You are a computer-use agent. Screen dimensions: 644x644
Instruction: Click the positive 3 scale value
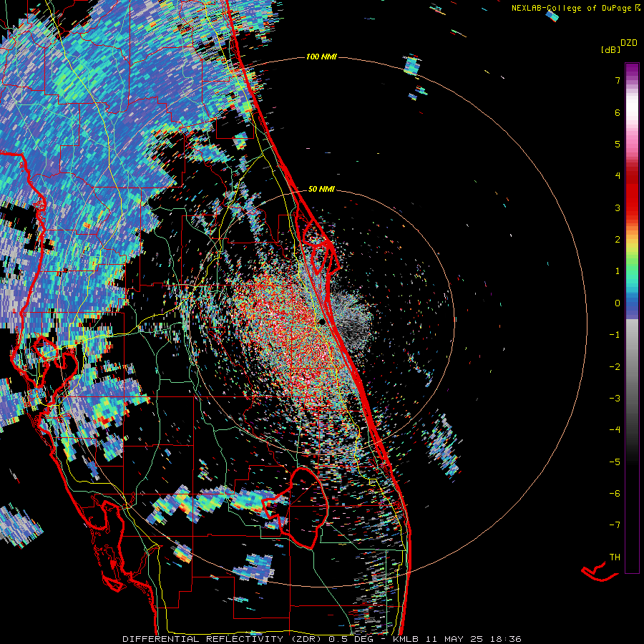point(618,208)
